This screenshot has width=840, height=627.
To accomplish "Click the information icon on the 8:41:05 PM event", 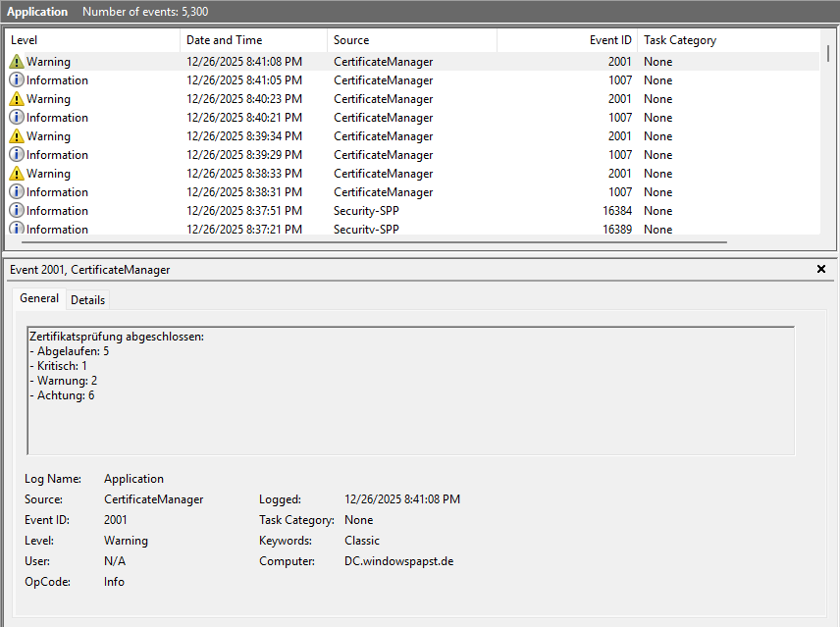I will (x=18, y=79).
